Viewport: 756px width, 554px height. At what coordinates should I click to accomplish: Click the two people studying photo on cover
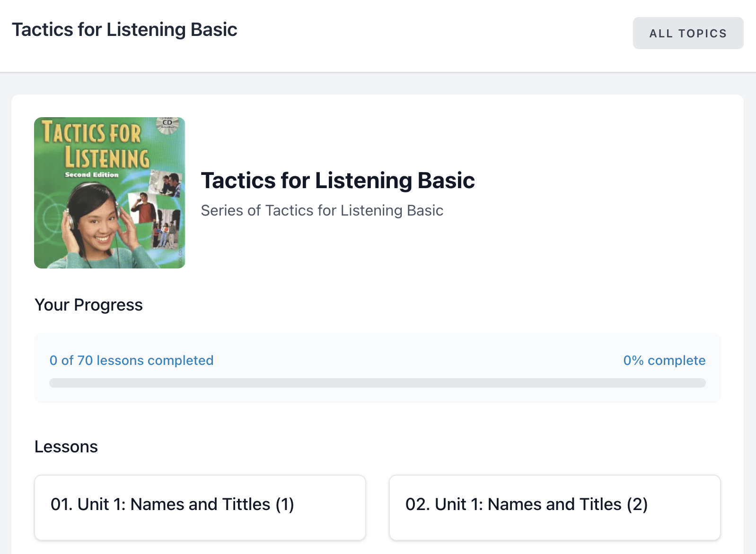coord(166,183)
